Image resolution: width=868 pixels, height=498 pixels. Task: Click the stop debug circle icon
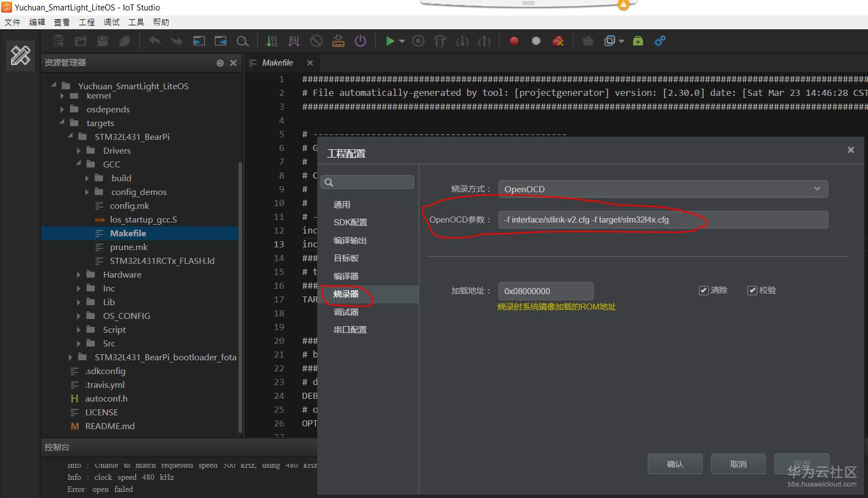[419, 41]
